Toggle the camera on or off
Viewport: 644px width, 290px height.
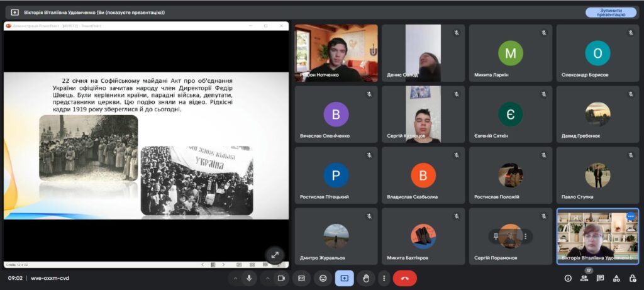click(281, 278)
